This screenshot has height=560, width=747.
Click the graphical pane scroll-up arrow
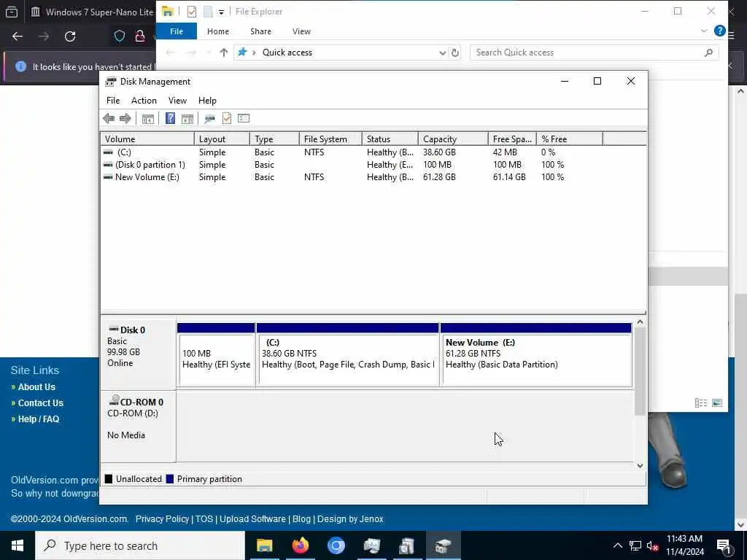tap(640, 322)
